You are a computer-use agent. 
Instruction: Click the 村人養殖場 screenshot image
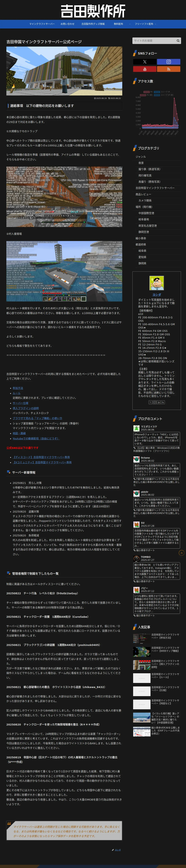click(x=64, y=271)
